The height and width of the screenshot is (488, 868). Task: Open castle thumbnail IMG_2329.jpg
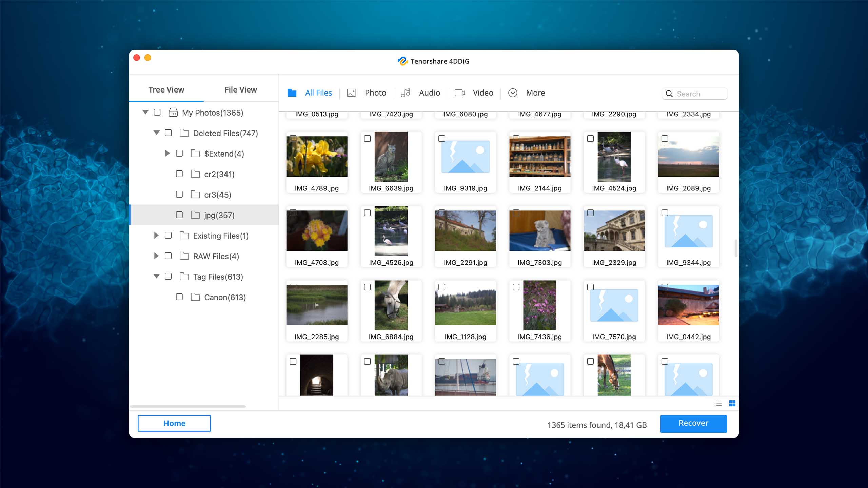[x=614, y=231]
